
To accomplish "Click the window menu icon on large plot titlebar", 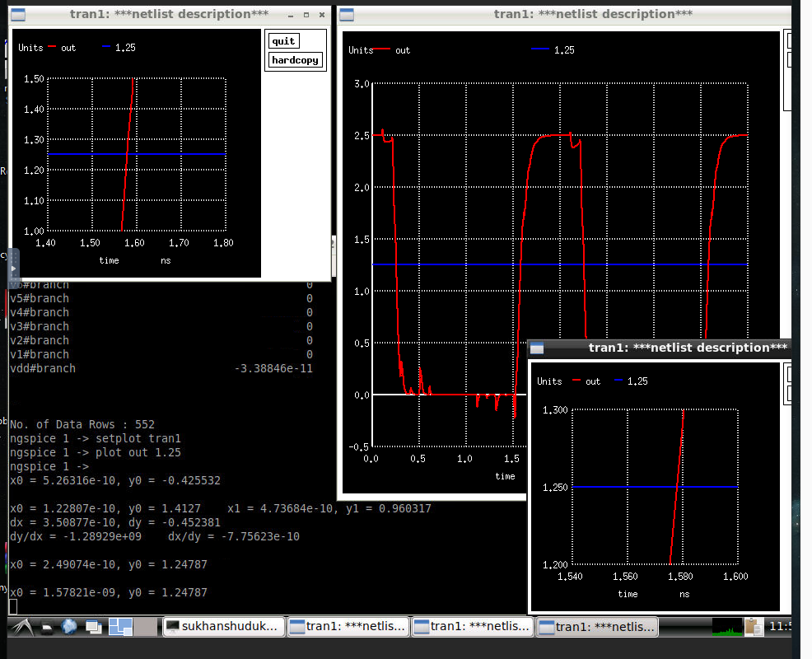I will (x=347, y=14).
